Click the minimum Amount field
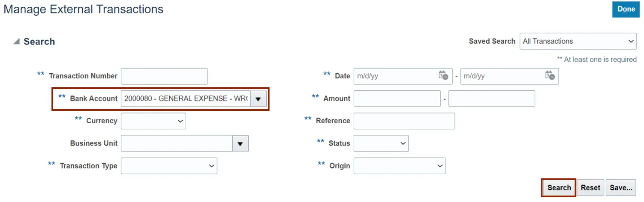Viewport: 644px width, 202px height. click(x=397, y=98)
